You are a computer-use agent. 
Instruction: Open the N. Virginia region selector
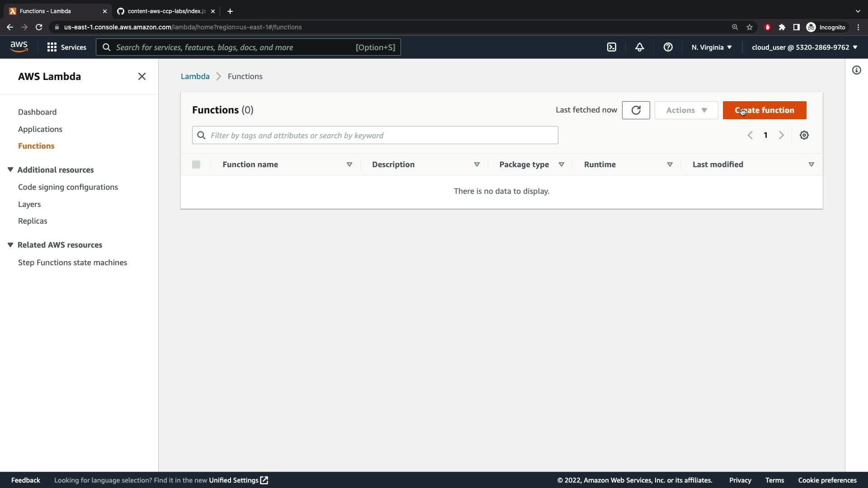pos(711,47)
